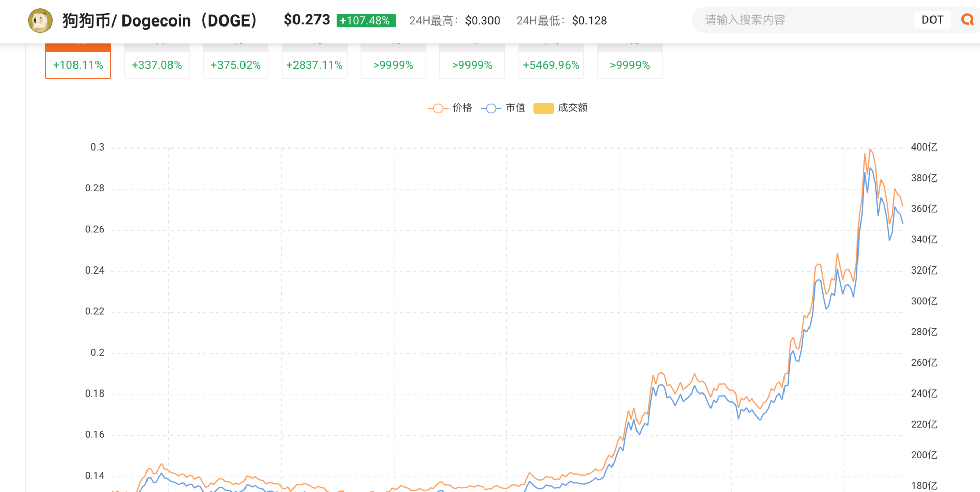The height and width of the screenshot is (492, 980).
Task: Click the Dogecoin coin logo icon
Action: point(40,20)
